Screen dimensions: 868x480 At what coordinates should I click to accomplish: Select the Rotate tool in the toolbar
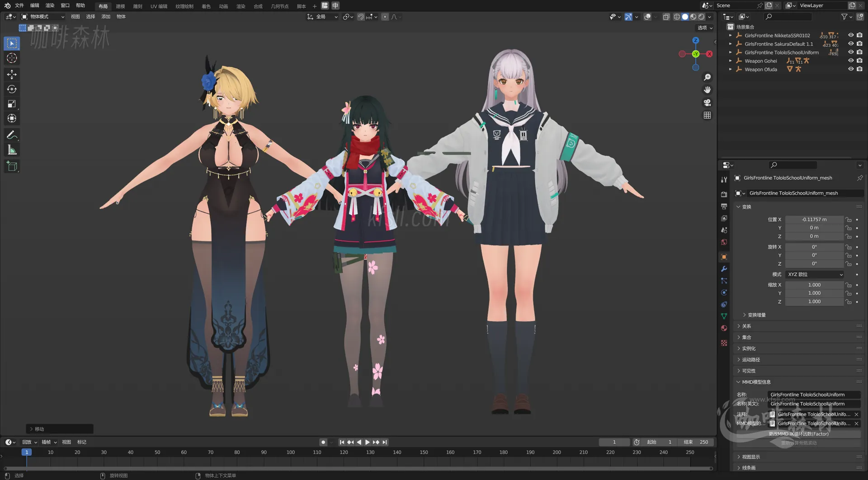(11, 89)
